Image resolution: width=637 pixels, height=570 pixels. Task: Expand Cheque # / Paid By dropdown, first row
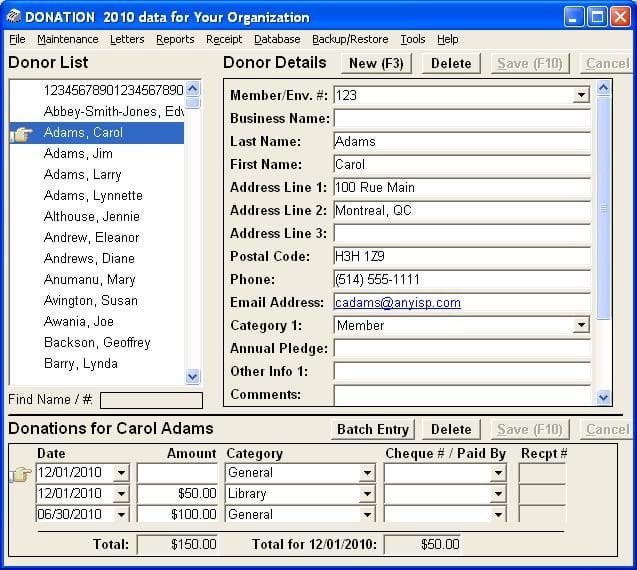pos(498,473)
